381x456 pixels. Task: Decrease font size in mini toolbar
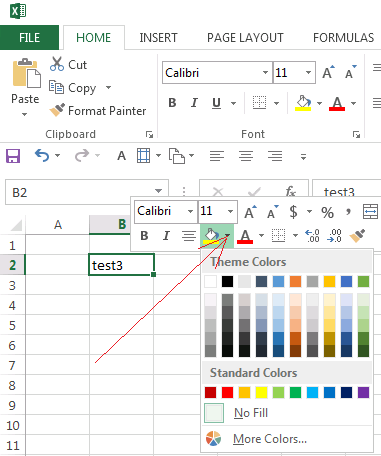273,212
